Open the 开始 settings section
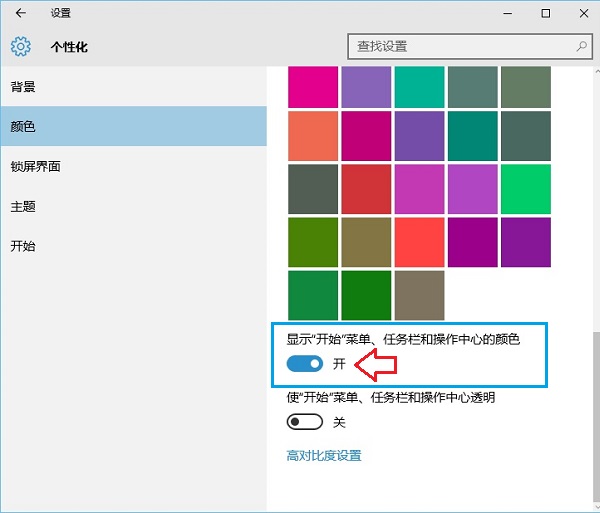 click(23, 246)
